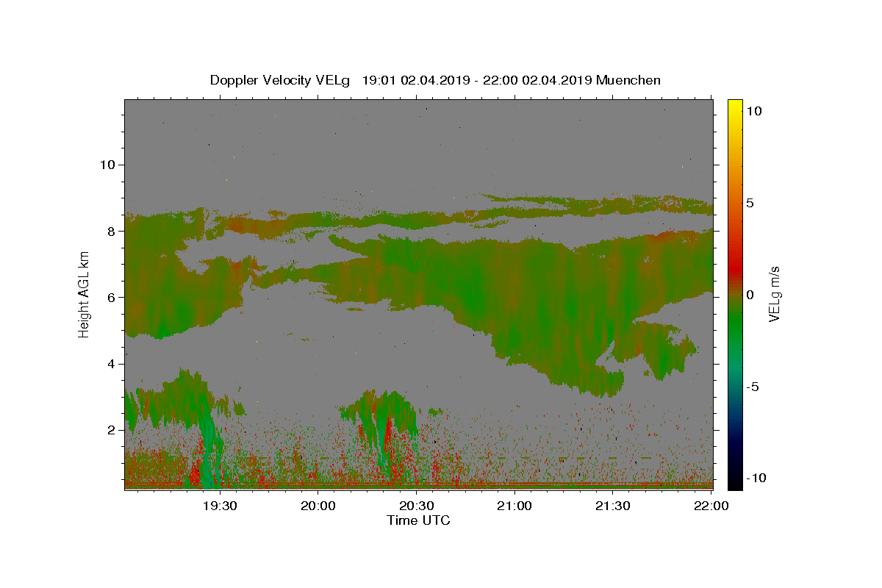Click the 'Height AGL km' axis label

coord(84,294)
